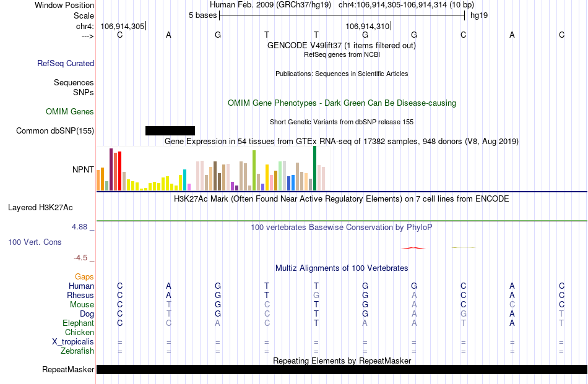Click the Window Position label
588x384 pixels.
tap(64, 5)
